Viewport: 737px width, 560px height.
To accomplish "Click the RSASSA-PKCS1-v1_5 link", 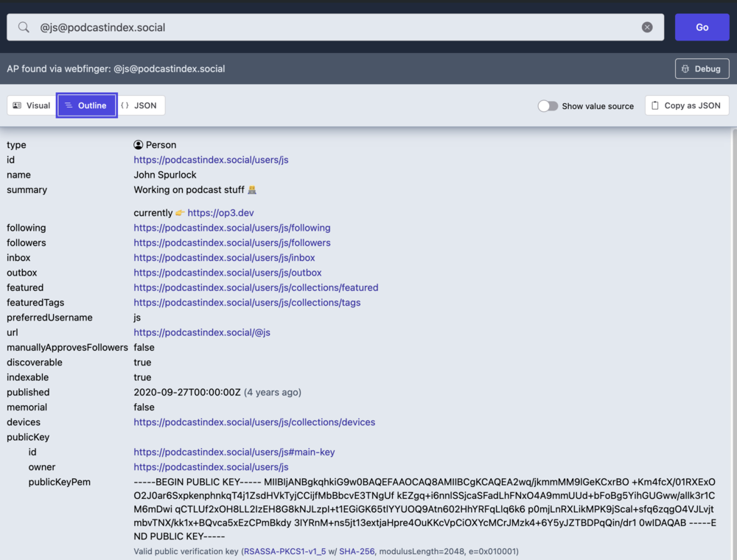I will pos(284,551).
